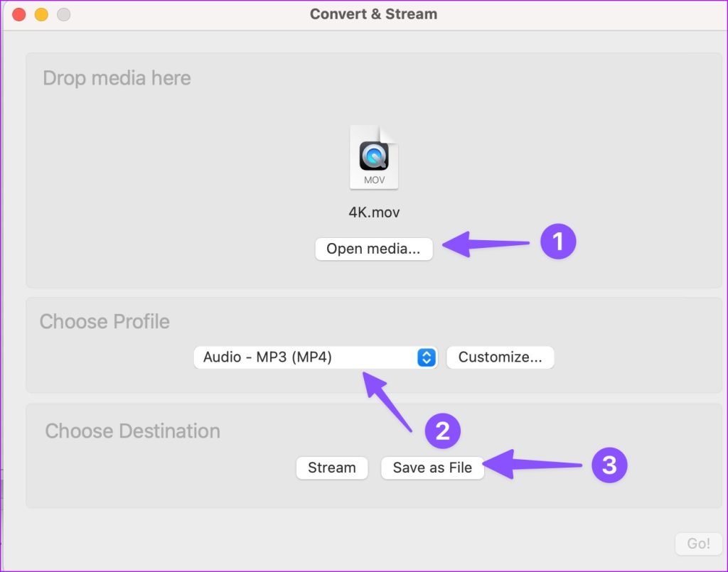Select Save as File destination

coord(432,468)
